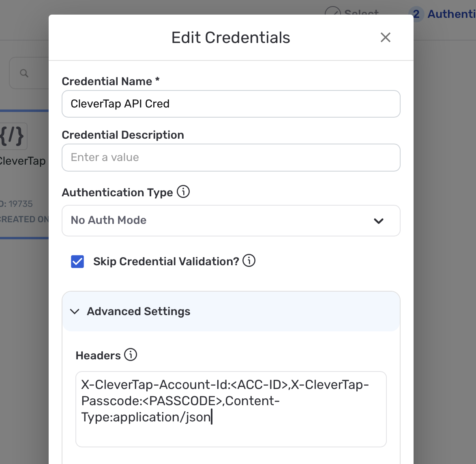This screenshot has width=476, height=464.
Task: Open the No Auth Mode dropdown
Action: 231,221
